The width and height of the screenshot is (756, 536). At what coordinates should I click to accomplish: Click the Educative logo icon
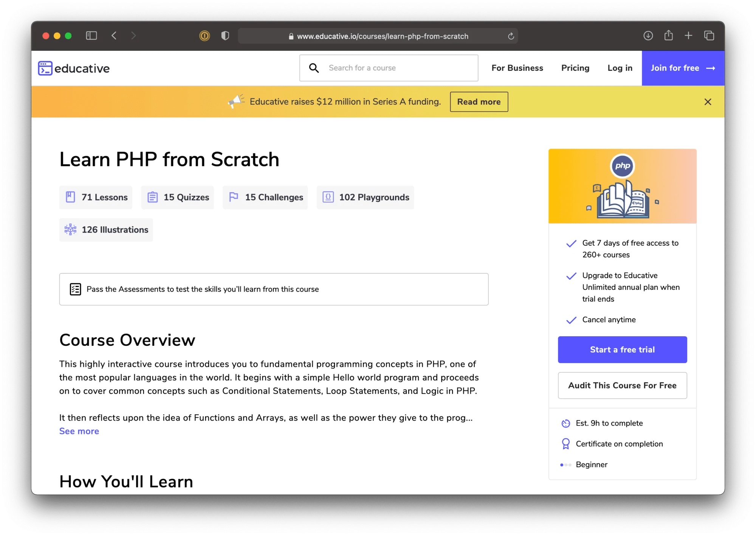(45, 68)
